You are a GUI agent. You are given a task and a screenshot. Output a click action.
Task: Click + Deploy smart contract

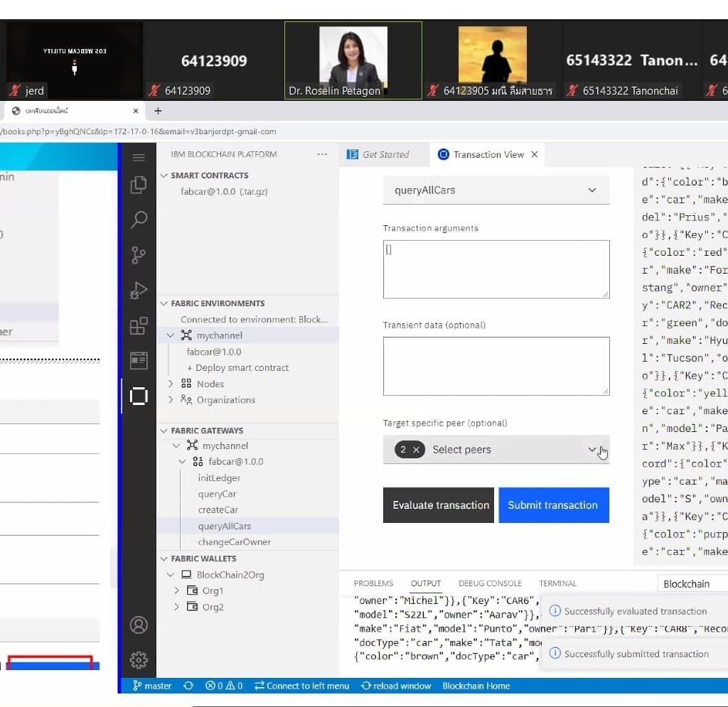tap(237, 368)
